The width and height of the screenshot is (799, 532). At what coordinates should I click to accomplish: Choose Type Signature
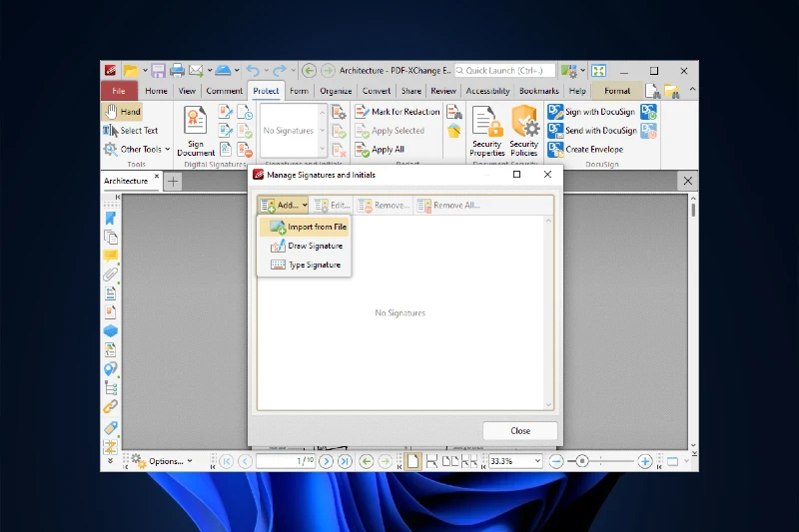(x=305, y=265)
